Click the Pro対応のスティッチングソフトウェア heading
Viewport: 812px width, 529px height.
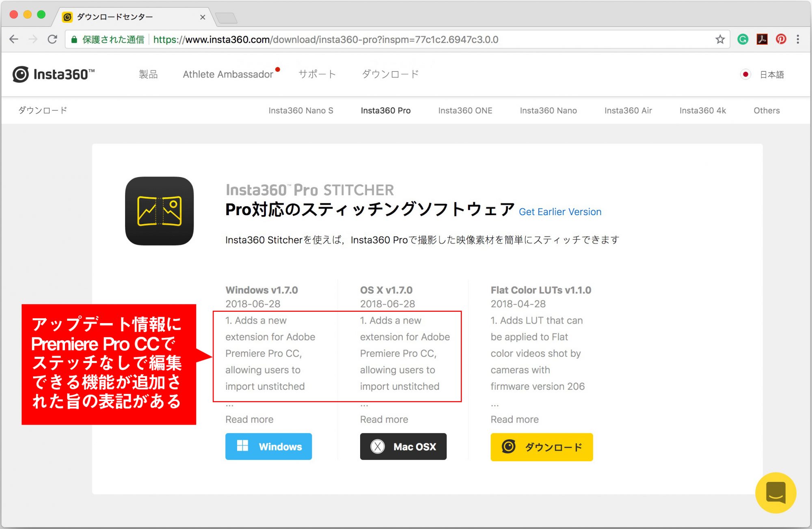pos(370,209)
